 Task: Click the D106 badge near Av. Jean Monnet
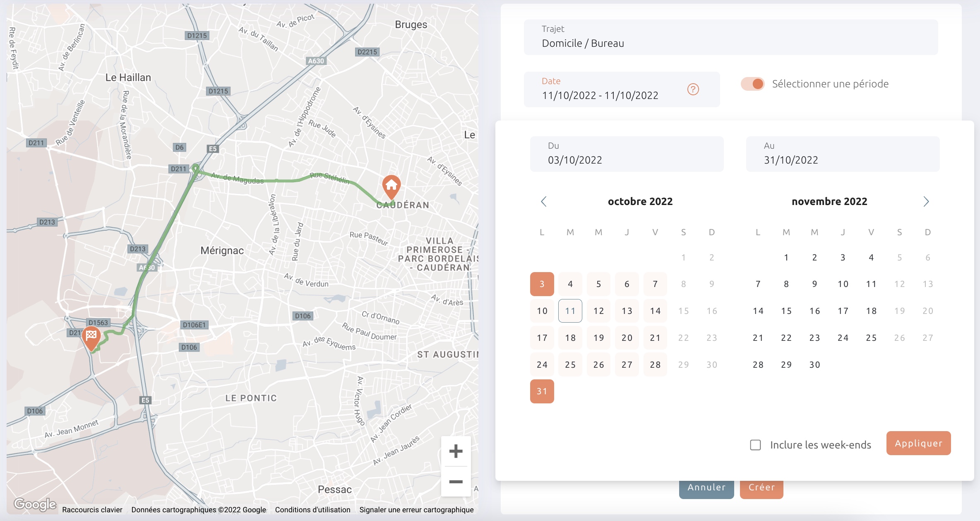pyautogui.click(x=35, y=411)
